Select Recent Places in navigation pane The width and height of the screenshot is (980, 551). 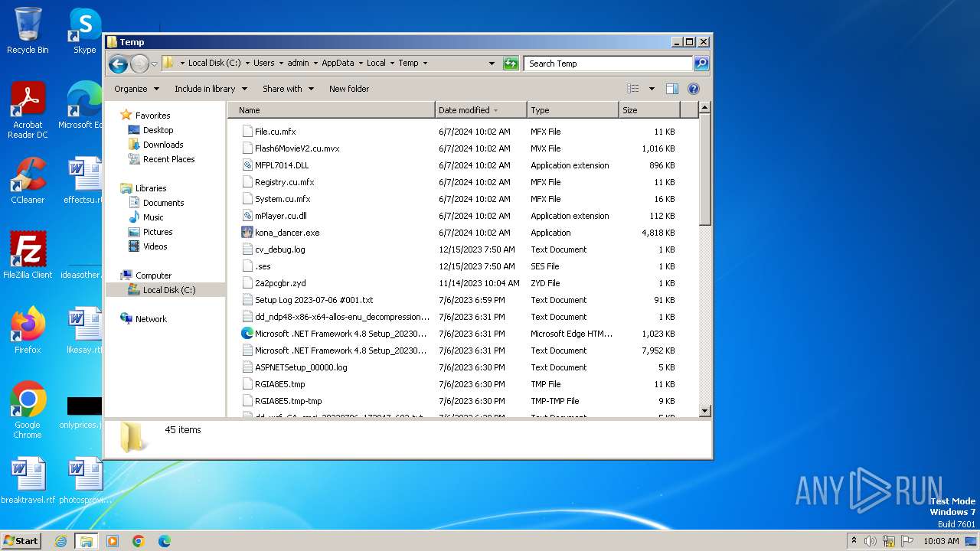[x=168, y=159]
